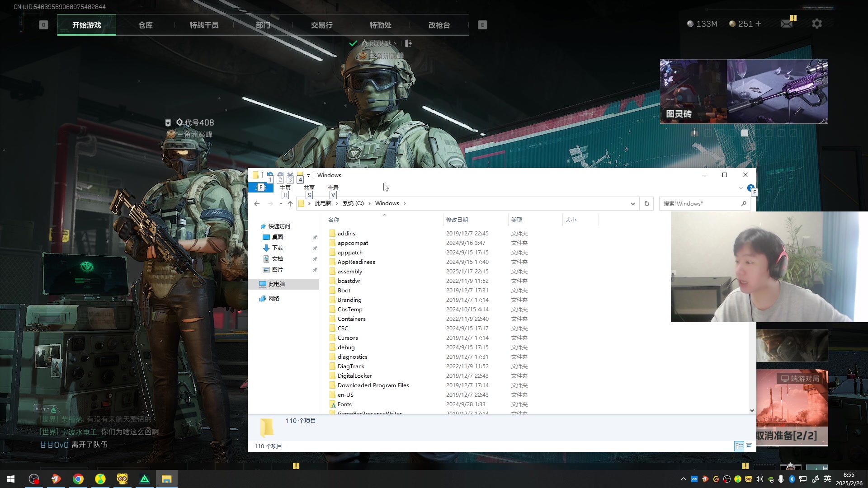Open Chrome from the taskbar
This screenshot has height=488, width=868.
78,479
